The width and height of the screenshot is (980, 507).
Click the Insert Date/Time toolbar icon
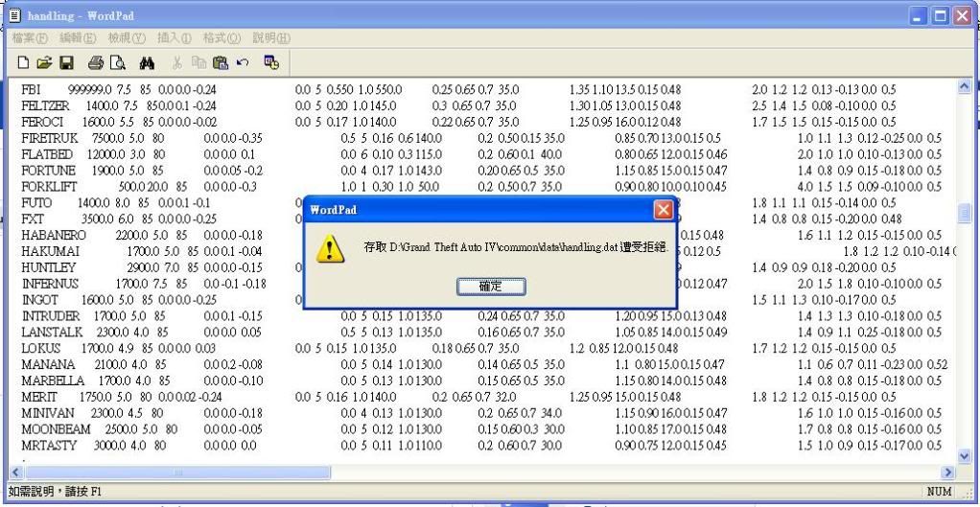271,61
